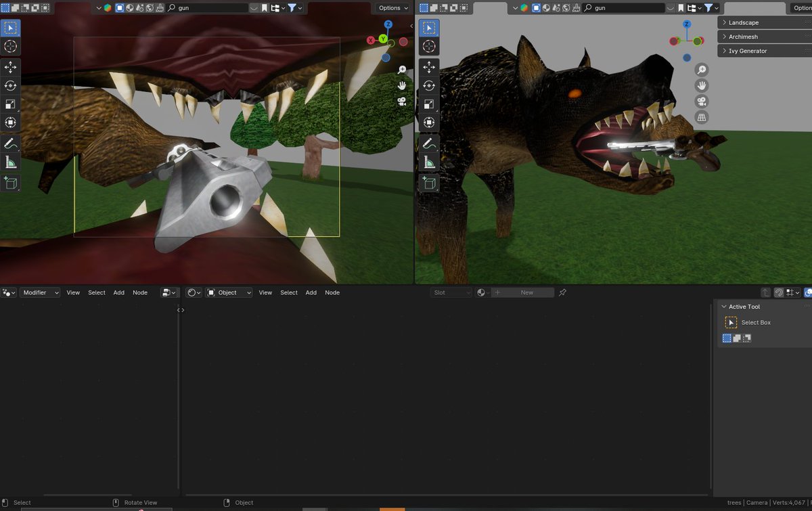The height and width of the screenshot is (511, 812).
Task: Expand the Landscape panel
Action: click(x=765, y=22)
